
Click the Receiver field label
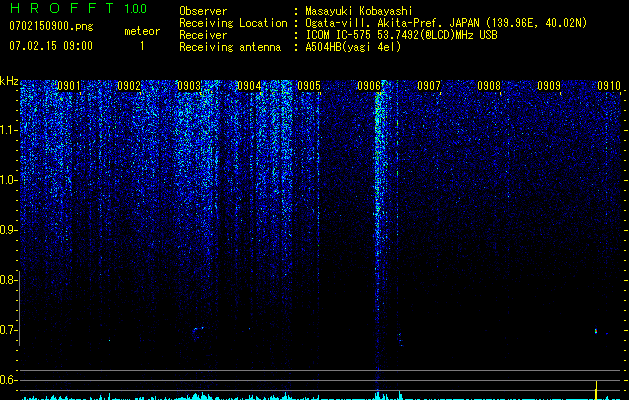[x=203, y=35]
